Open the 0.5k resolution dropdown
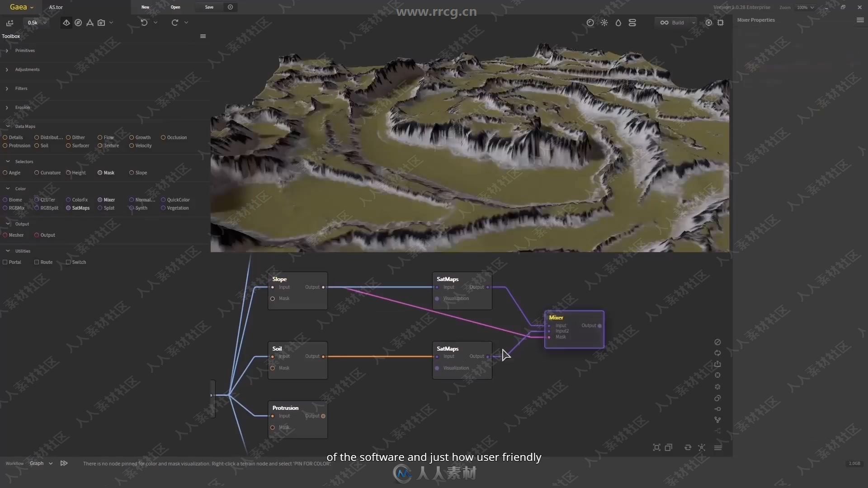Image resolution: width=868 pixels, height=488 pixels. click(37, 23)
